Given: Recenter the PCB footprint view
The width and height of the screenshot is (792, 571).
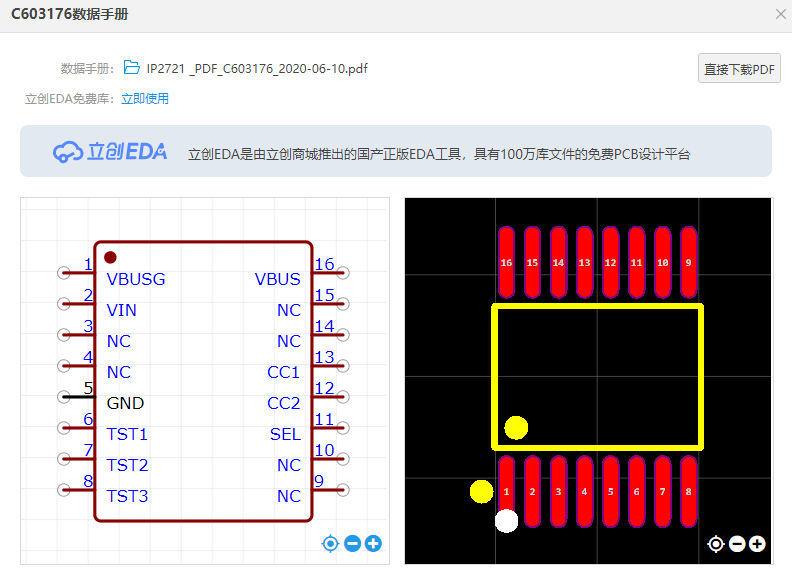Looking at the screenshot, I should (716, 544).
